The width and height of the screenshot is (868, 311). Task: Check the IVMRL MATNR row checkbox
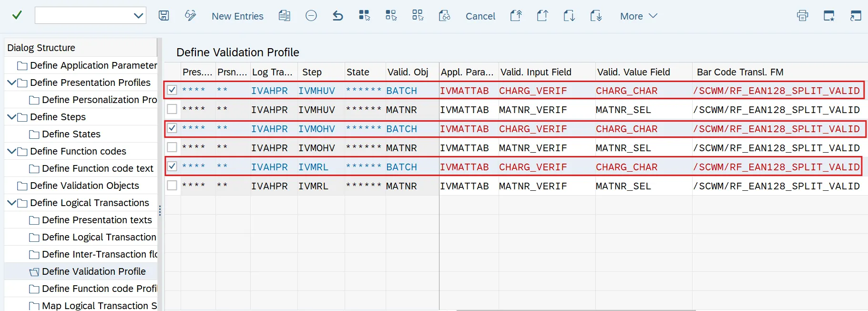pos(172,186)
